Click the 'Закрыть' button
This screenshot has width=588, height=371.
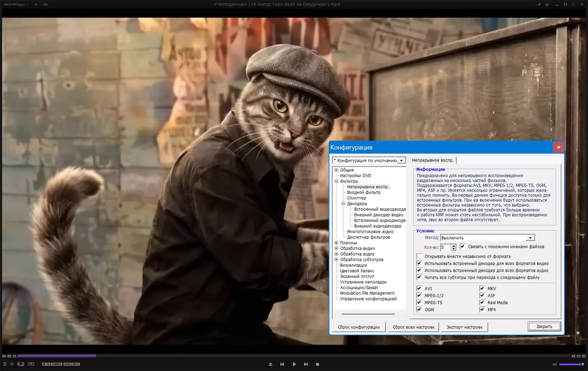click(544, 327)
